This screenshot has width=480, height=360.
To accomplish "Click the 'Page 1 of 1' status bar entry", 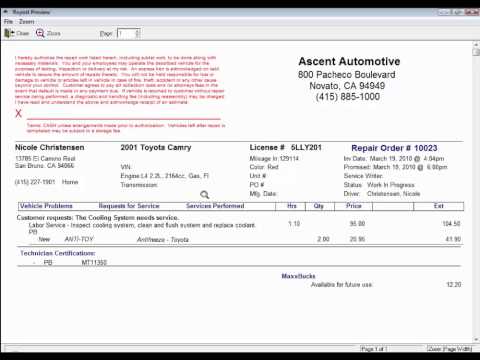I will pos(374,349).
